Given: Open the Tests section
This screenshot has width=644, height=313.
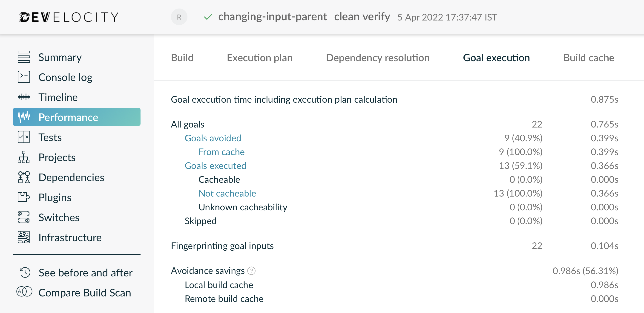Looking at the screenshot, I should pos(50,137).
